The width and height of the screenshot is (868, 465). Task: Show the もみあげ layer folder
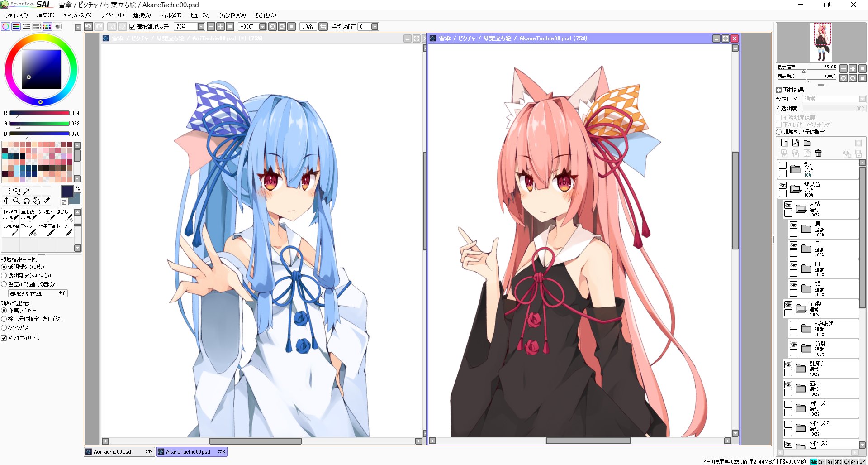794,325
